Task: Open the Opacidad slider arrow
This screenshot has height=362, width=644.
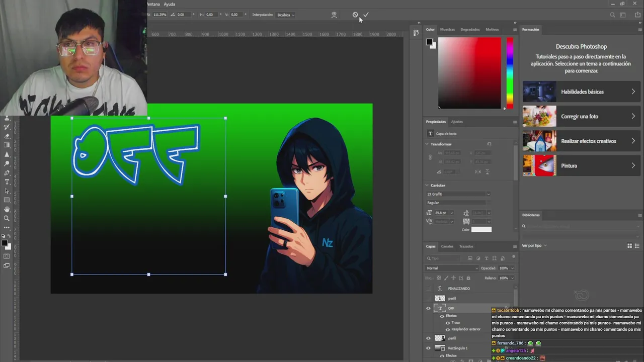Action: point(513,268)
